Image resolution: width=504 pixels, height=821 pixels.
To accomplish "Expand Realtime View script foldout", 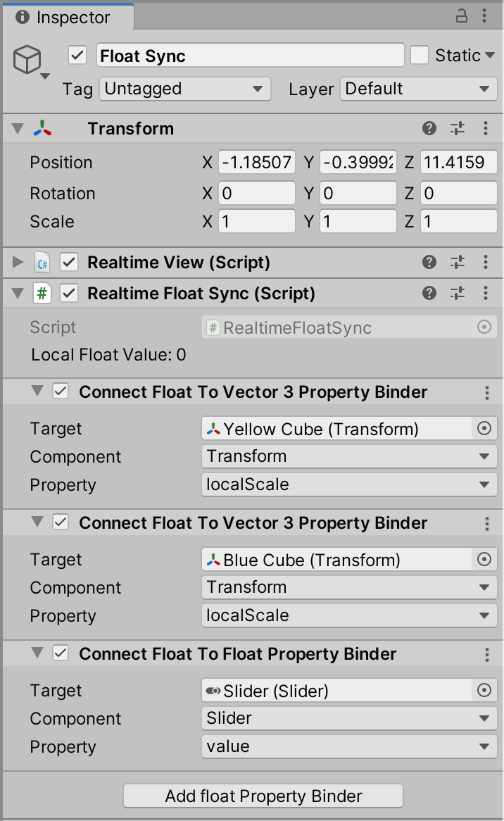I will [x=18, y=262].
